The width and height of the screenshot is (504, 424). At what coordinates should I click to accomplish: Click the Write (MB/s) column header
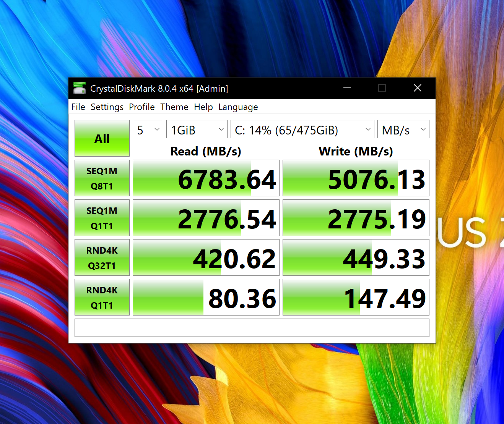(356, 151)
